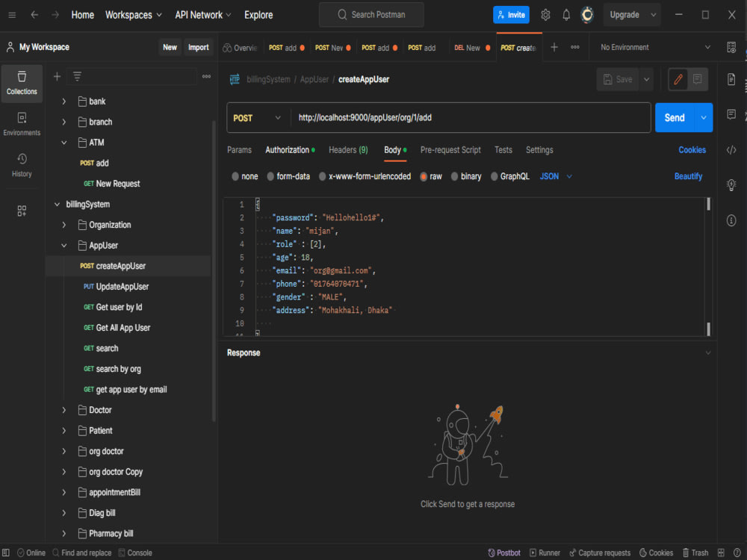Screen dimensions: 747x560
Task: Switch to edit mode pencil icon
Action: tap(678, 79)
